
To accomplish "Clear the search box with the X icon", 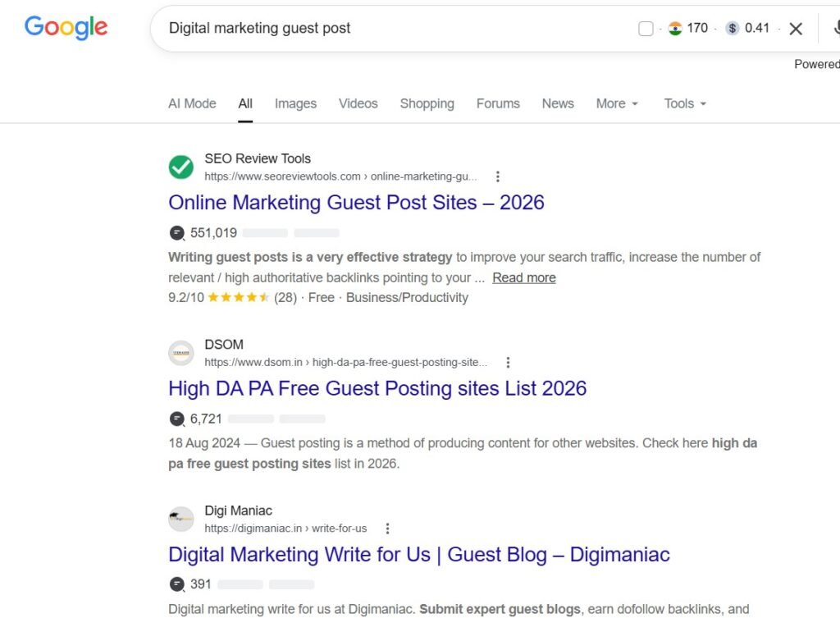I will [x=796, y=29].
